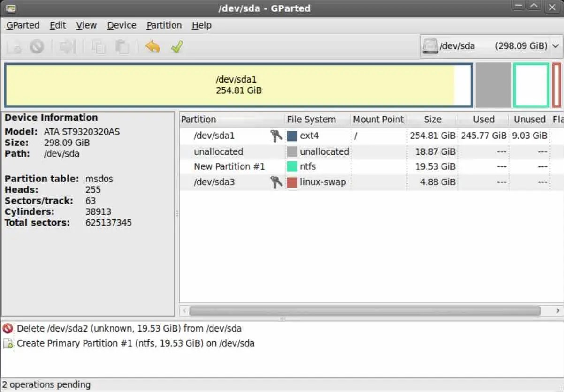Click the key icon next to /dev/sda1

(276, 135)
